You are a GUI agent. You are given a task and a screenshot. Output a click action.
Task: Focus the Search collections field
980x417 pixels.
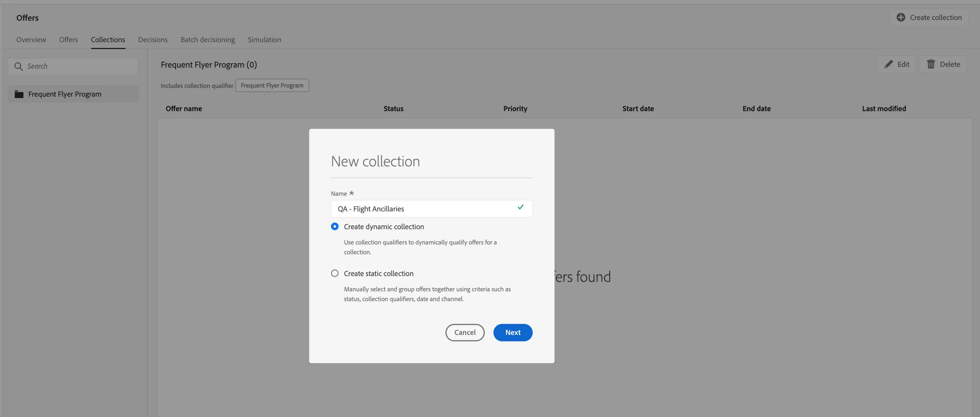[x=73, y=66]
